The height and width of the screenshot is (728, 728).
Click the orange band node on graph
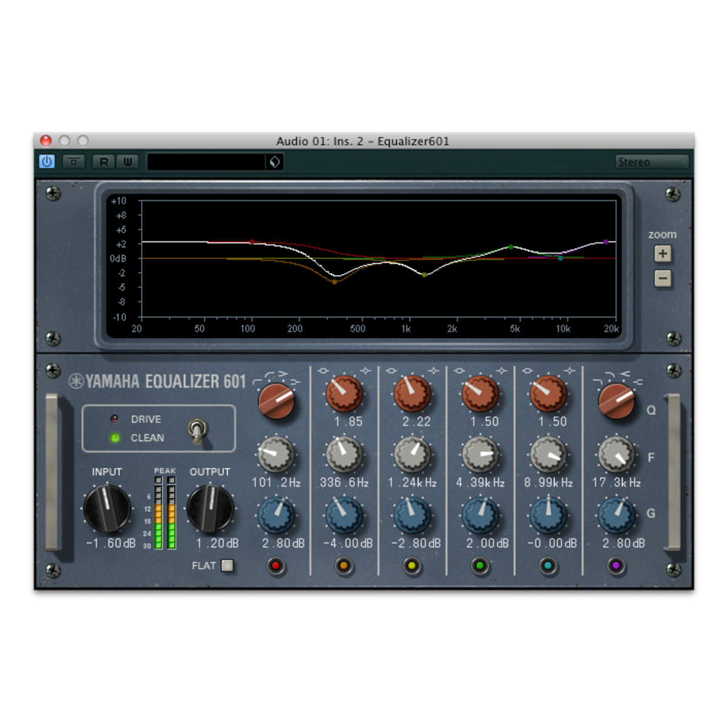click(334, 281)
